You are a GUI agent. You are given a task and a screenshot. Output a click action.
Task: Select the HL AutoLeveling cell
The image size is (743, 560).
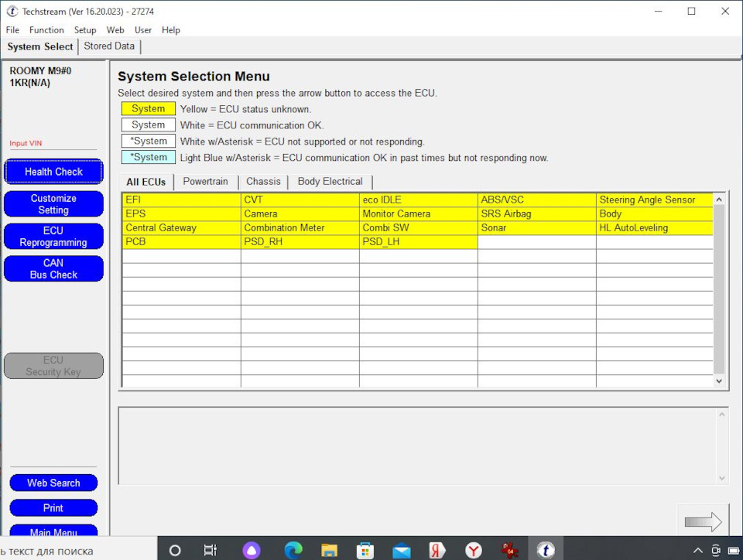coord(655,227)
